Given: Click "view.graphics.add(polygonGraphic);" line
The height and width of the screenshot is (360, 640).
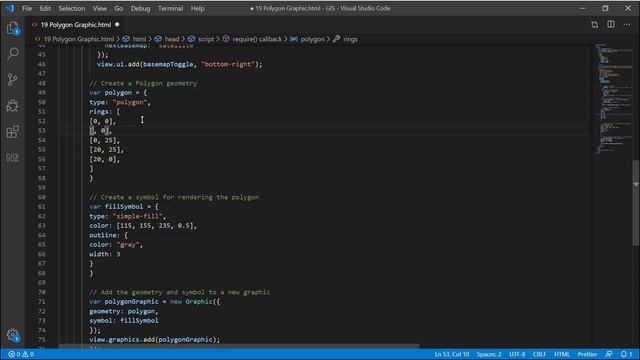Looking at the screenshot, I should pos(155,340).
